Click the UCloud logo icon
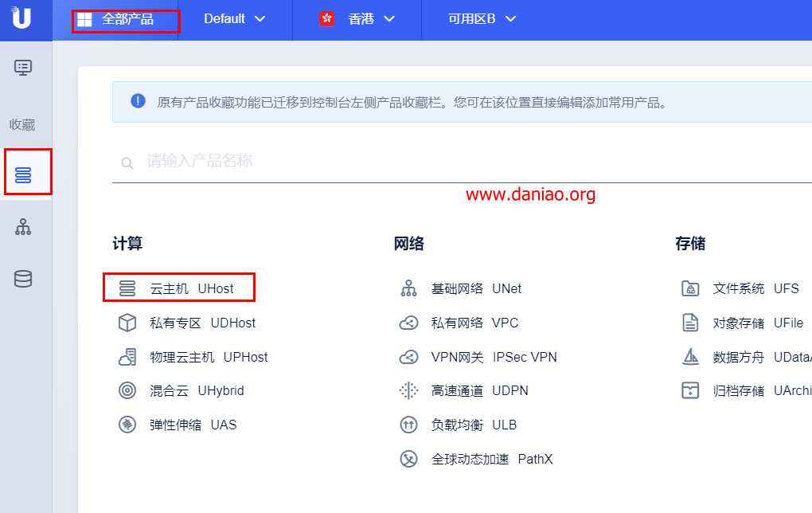This screenshot has width=812, height=513. click(x=21, y=18)
